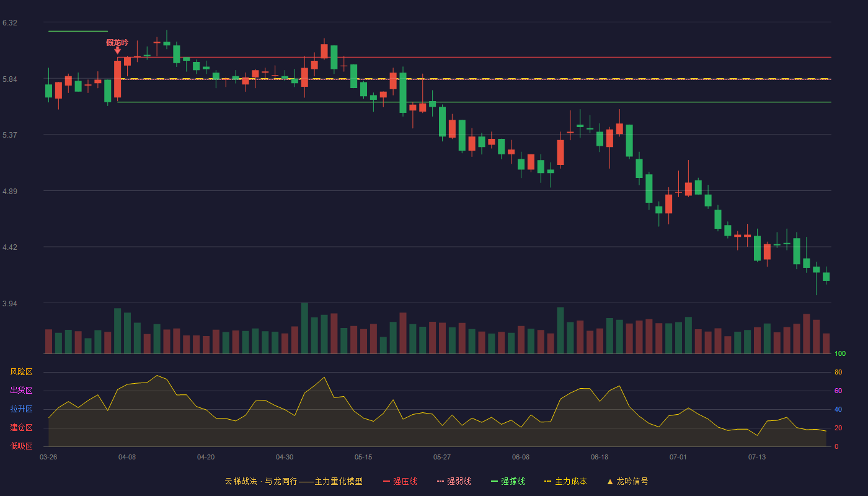
Task: Click the 06-08 date label
Action: pos(521,457)
